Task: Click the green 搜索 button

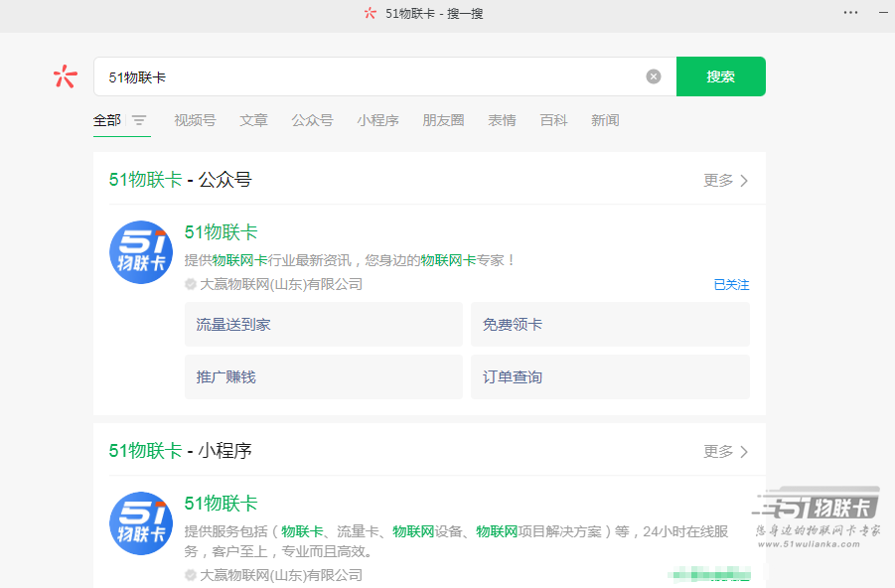Action: point(721,76)
